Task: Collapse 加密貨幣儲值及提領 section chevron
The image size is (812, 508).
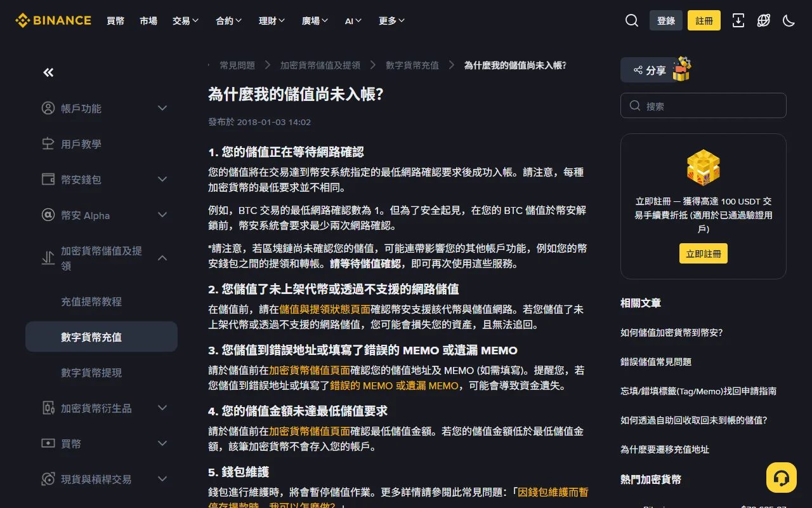Action: tap(162, 258)
